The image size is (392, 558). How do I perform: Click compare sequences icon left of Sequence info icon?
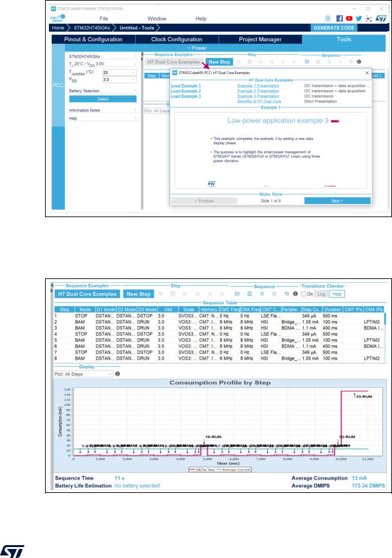click(x=286, y=294)
